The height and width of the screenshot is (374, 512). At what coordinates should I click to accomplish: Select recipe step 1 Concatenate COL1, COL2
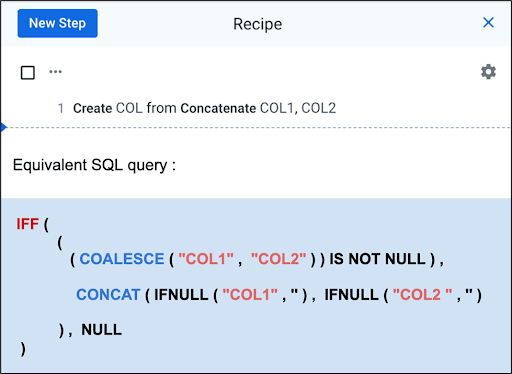tap(204, 108)
